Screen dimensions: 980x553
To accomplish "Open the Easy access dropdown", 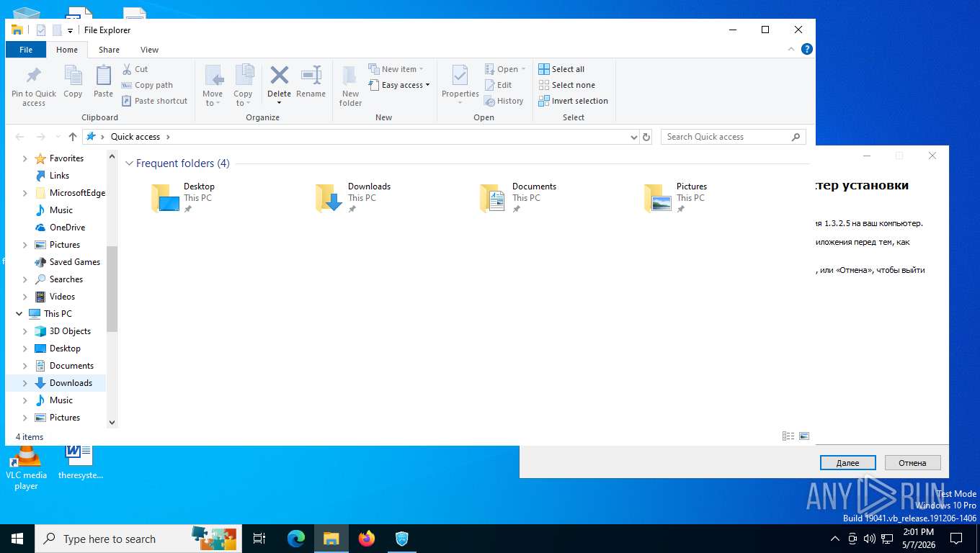I will (x=399, y=85).
